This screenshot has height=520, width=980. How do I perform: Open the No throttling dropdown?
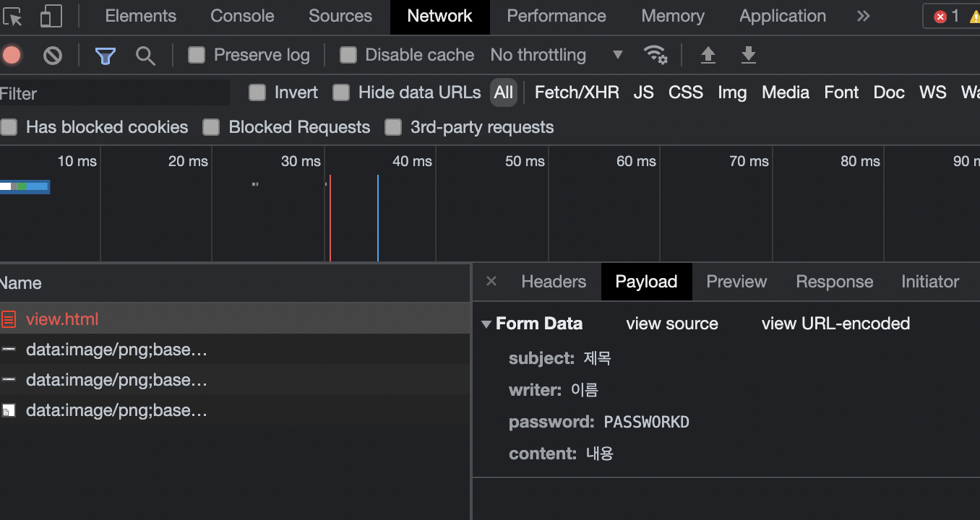pyautogui.click(x=556, y=55)
